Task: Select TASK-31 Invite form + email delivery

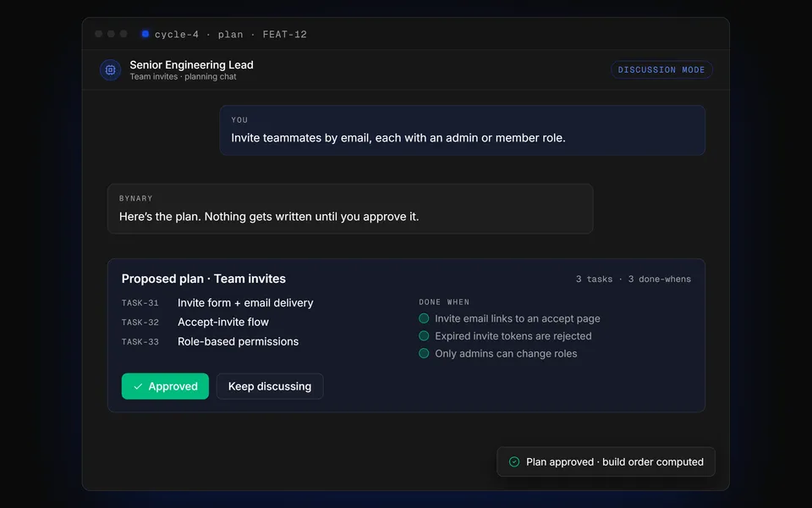Action: point(217,303)
